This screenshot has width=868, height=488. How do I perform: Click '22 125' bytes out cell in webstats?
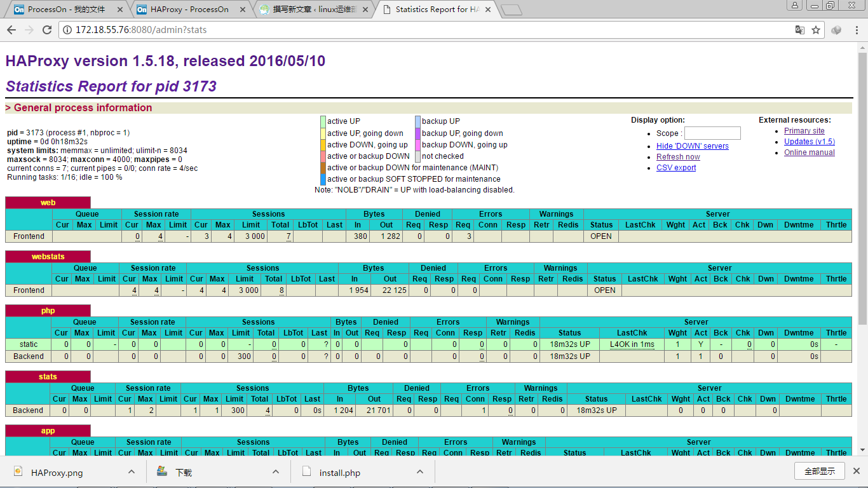pyautogui.click(x=391, y=290)
